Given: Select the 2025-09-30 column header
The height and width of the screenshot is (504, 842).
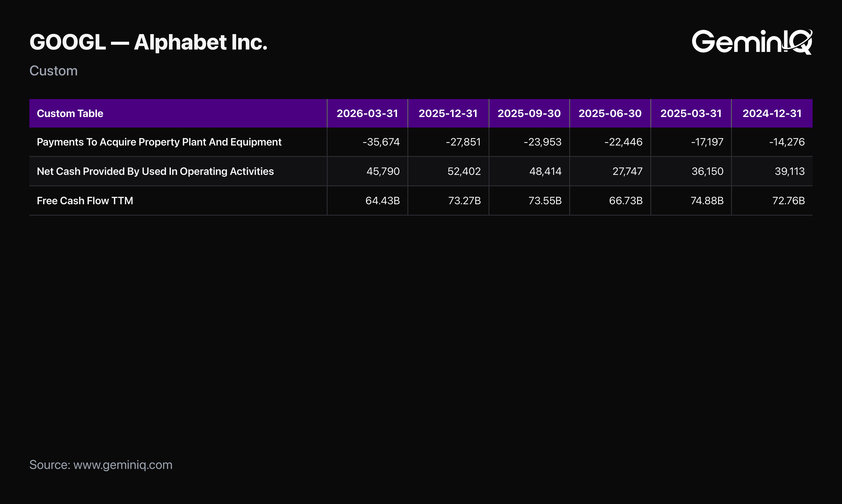Looking at the screenshot, I should tap(529, 113).
